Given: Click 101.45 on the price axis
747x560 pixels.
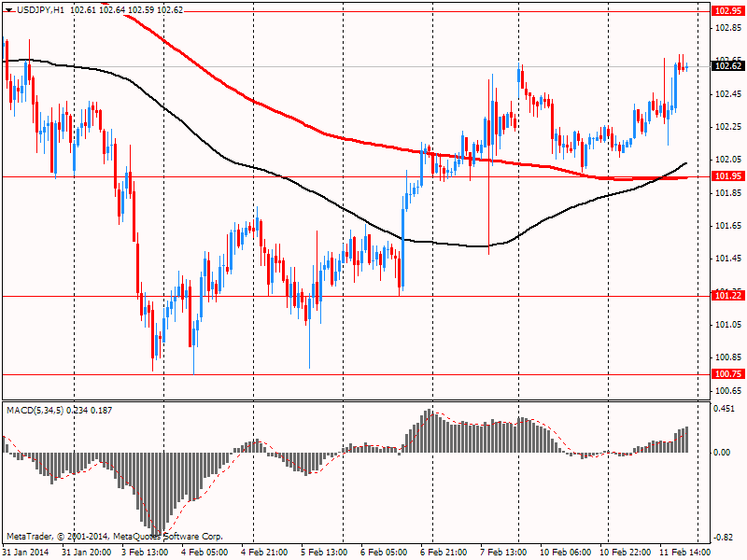Looking at the screenshot, I should [728, 259].
